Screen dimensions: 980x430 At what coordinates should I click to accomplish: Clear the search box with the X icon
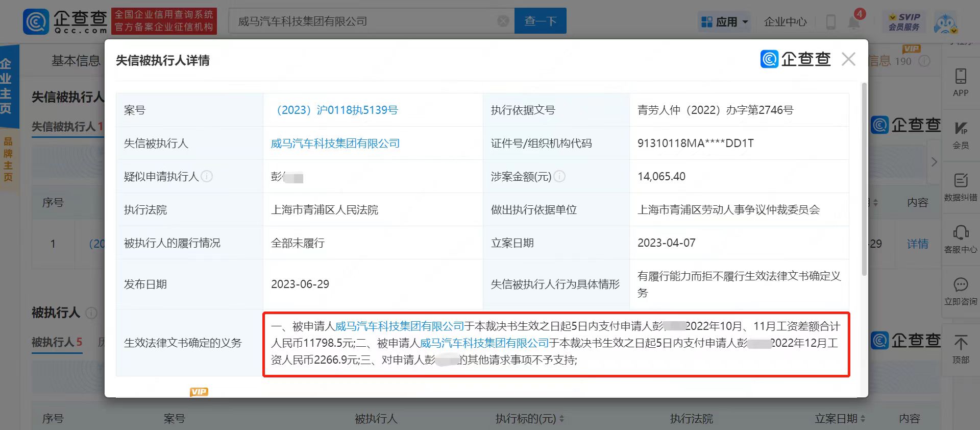coord(503,21)
